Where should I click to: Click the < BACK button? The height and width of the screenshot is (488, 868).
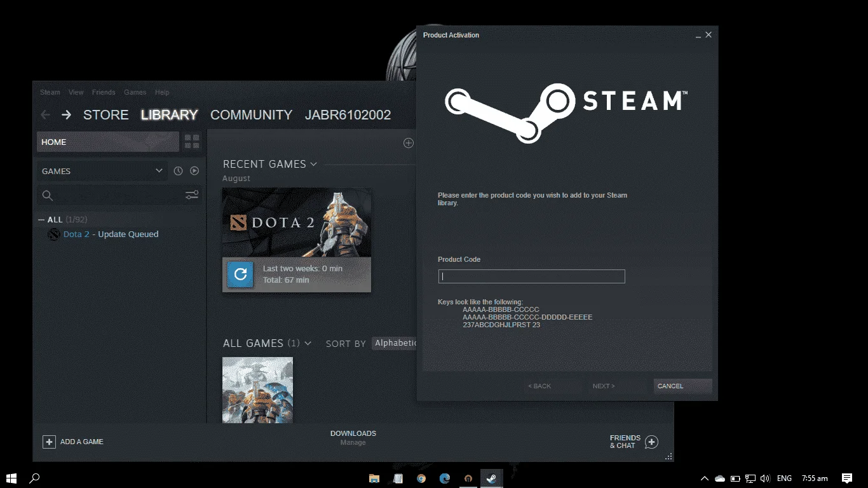click(x=553, y=386)
